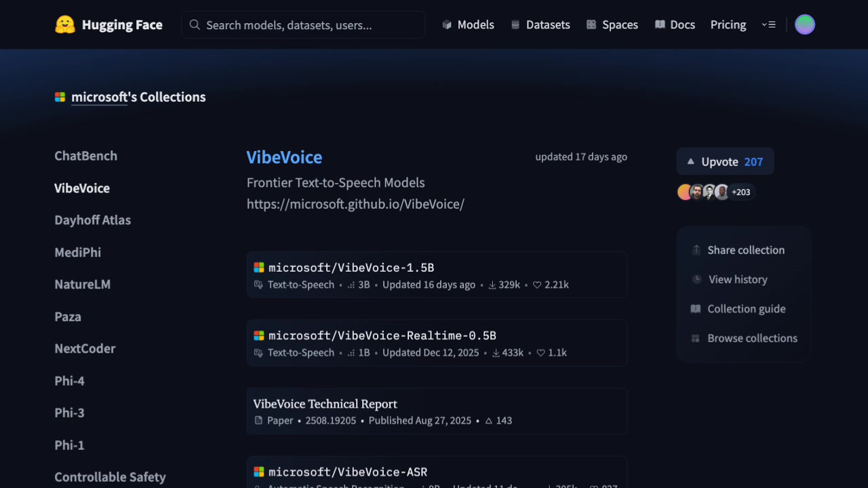
Task: Click the Hugging Face logo
Action: [66, 24]
